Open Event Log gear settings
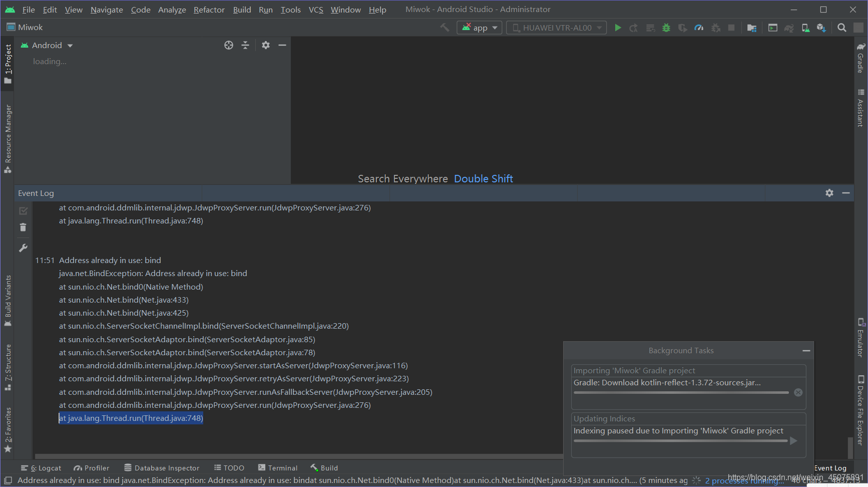Viewport: 868px width, 487px height. point(829,193)
